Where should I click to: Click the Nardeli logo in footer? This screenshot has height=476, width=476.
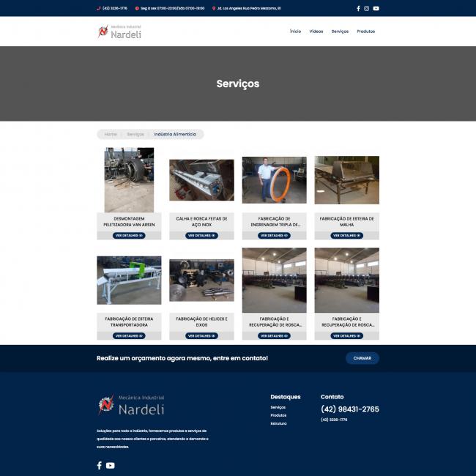click(131, 405)
